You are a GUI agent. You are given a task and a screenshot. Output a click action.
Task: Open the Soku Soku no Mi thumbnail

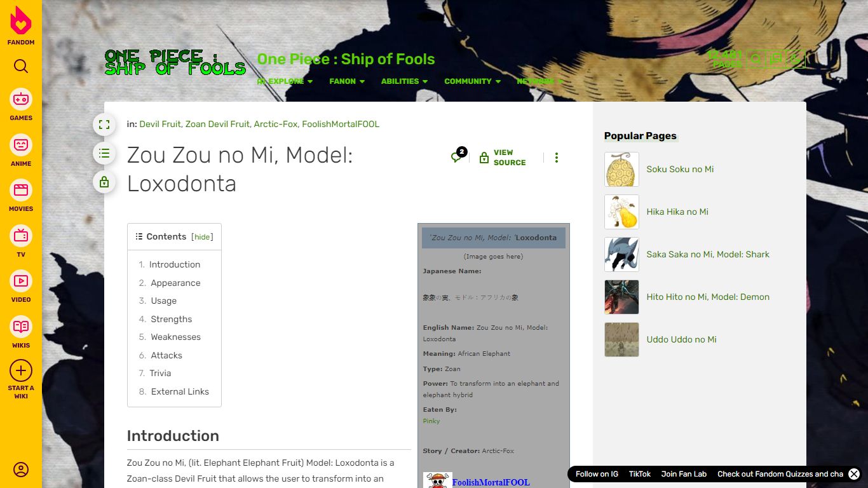point(621,169)
